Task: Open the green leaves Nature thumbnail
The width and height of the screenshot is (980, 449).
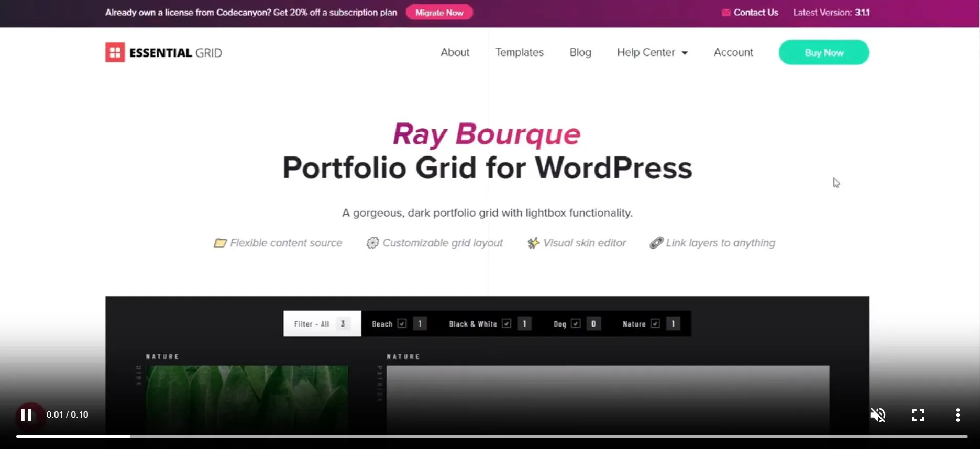Action: pos(247,400)
